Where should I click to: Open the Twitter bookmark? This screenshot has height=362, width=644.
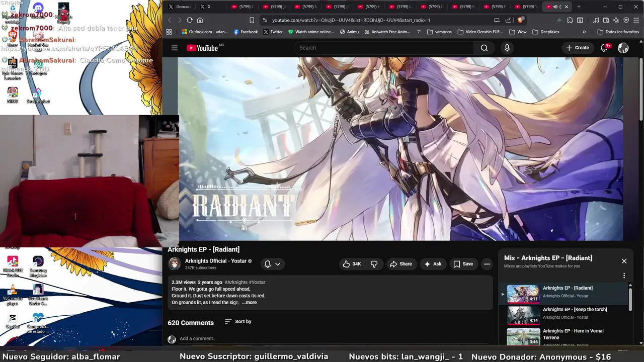click(272, 32)
